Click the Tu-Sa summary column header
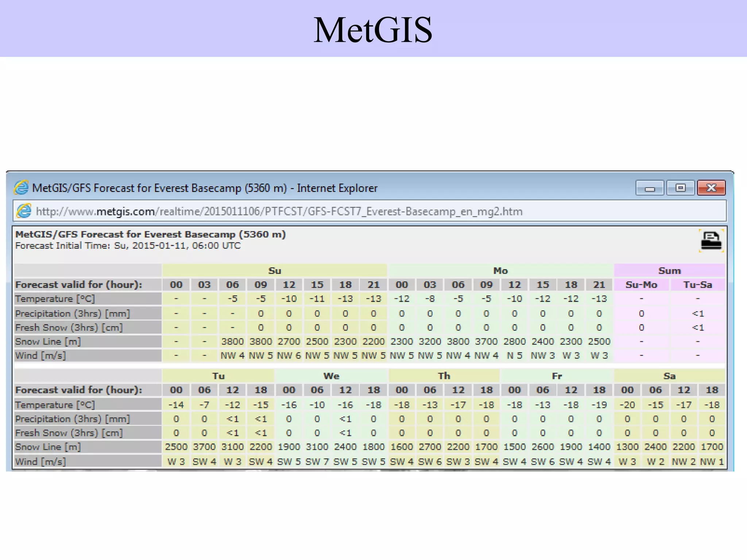 tap(697, 285)
